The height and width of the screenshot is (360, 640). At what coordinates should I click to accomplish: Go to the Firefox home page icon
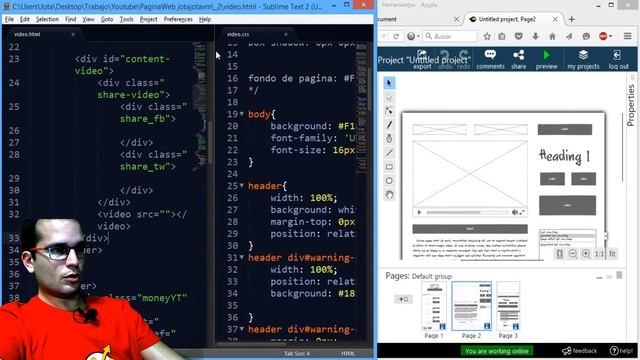click(552, 36)
